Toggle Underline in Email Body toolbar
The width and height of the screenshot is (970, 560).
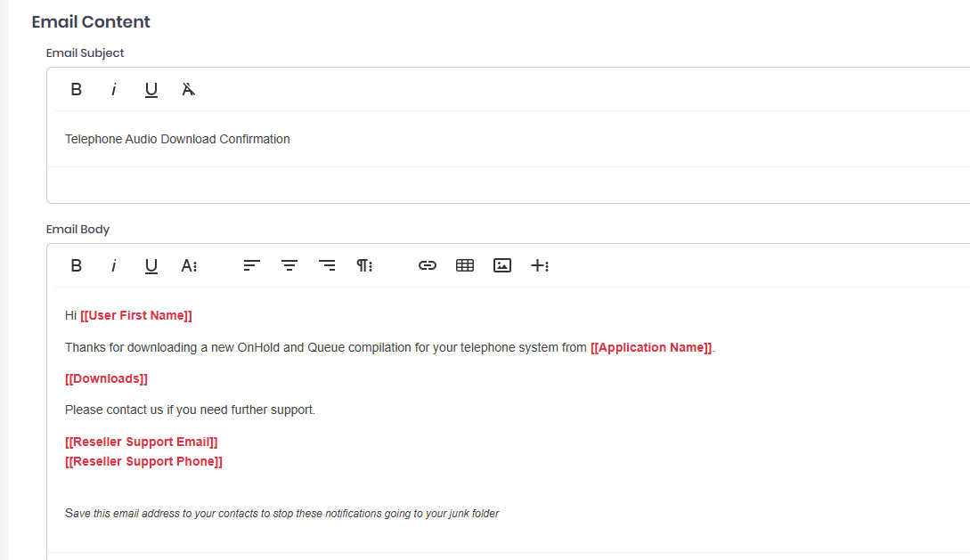point(151,266)
